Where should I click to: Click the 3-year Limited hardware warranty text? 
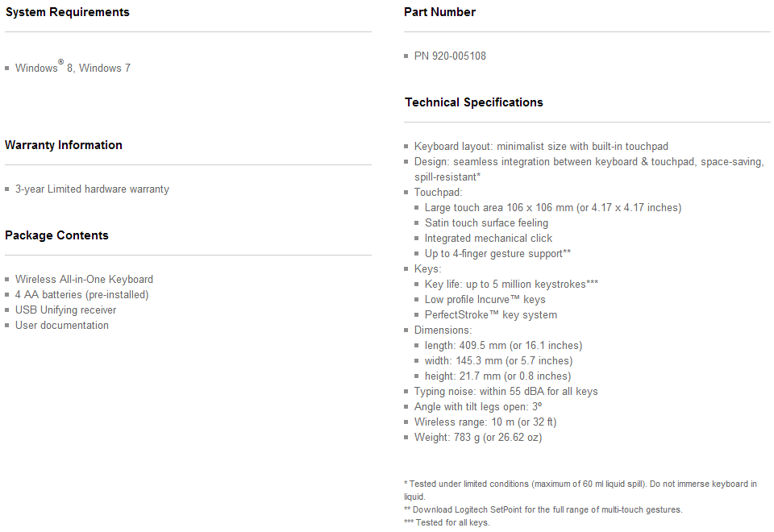pos(92,189)
